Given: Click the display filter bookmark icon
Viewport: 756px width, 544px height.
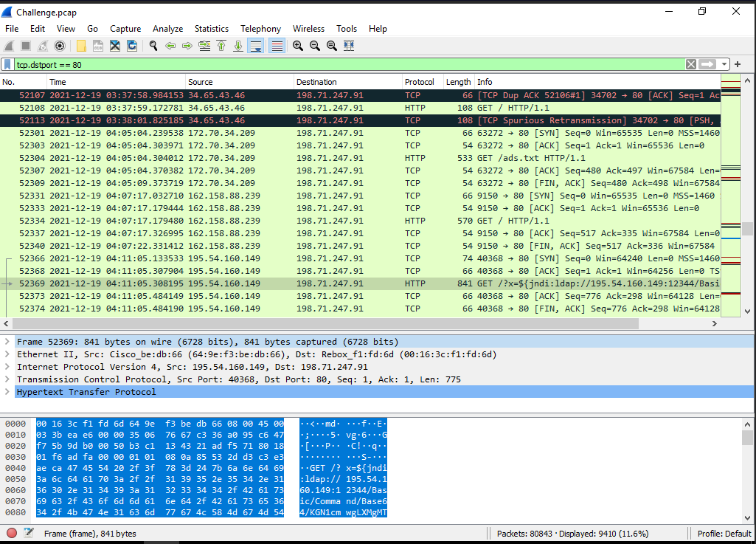Looking at the screenshot, I should (7, 65).
